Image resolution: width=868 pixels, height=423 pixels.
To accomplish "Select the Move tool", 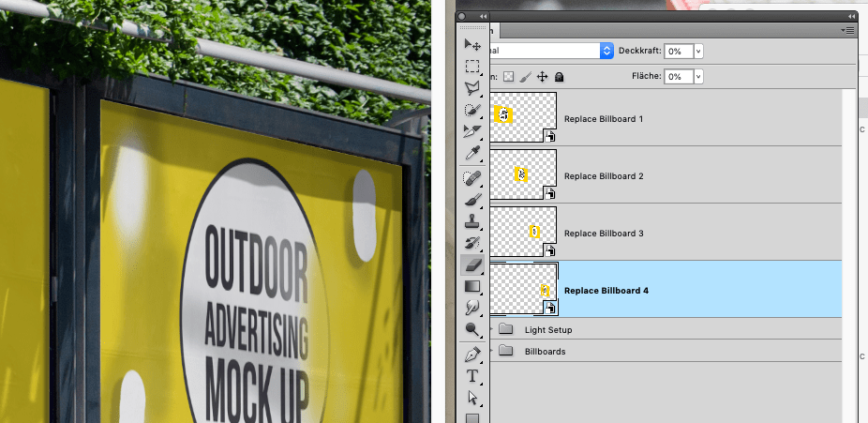I will click(472, 45).
